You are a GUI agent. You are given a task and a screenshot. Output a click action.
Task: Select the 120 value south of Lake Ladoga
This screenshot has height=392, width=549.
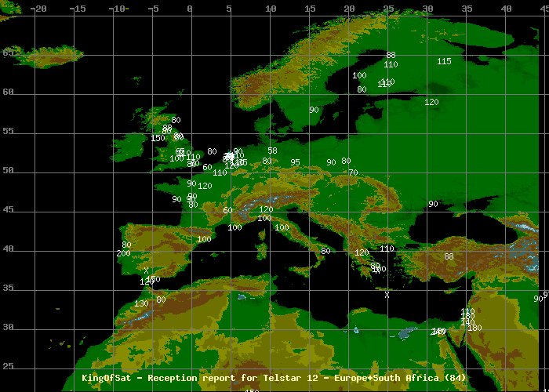coord(431,102)
